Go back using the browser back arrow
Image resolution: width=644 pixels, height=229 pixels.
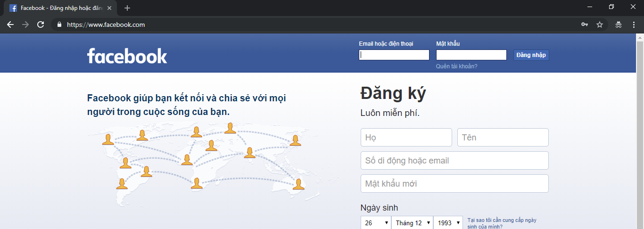coord(10,25)
